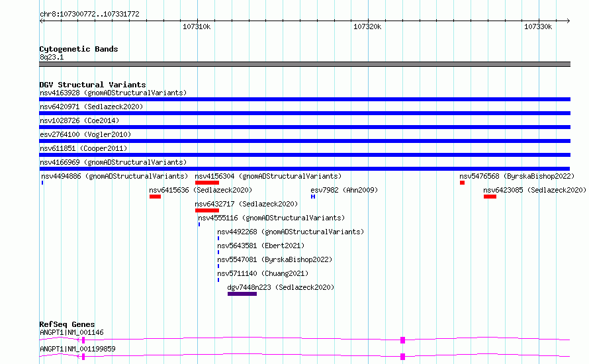Open the nsv6420971 (Sedlazeck2020) label
The image size is (589, 364).
91,107
